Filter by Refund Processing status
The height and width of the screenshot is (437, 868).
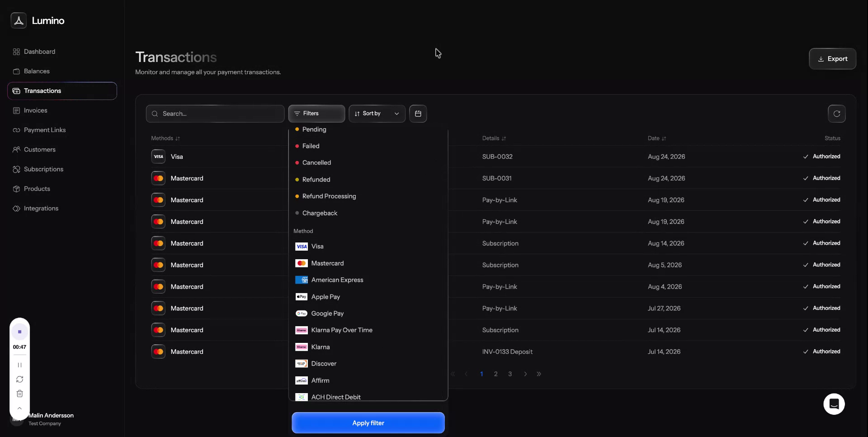click(368, 196)
